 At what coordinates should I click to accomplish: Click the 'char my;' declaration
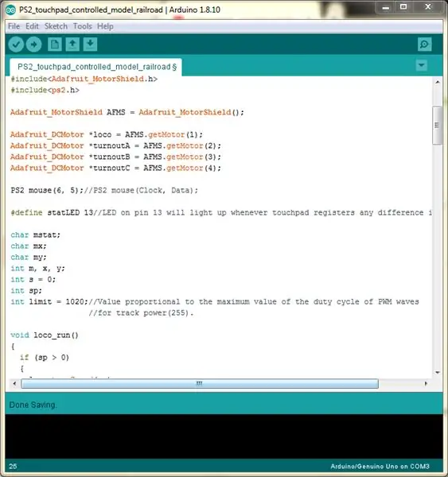click(x=29, y=258)
